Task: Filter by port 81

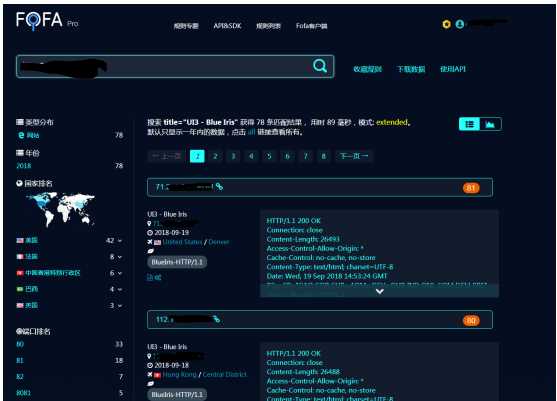Action: (20, 360)
